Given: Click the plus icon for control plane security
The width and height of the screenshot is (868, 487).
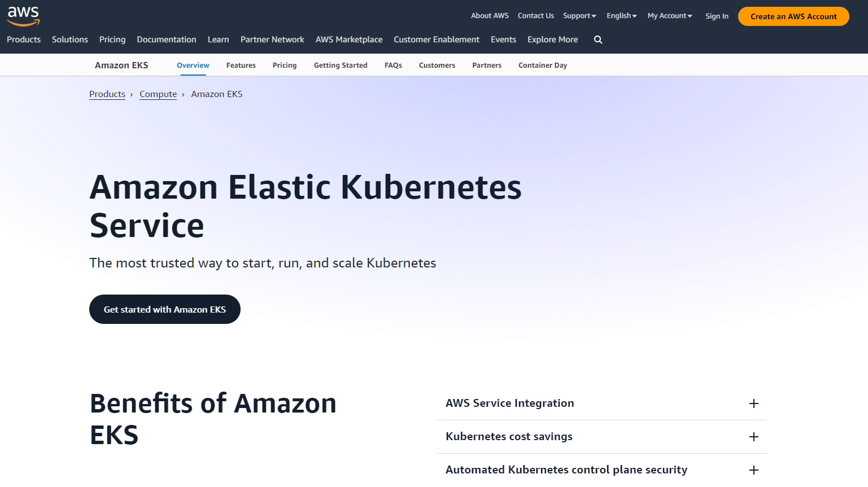Looking at the screenshot, I should tap(753, 470).
